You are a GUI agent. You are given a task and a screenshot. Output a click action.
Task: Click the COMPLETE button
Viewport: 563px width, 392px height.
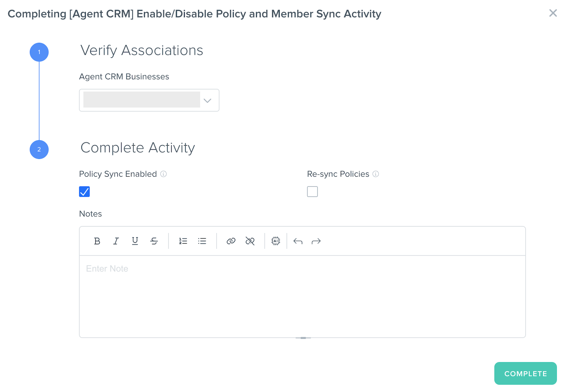tap(526, 373)
